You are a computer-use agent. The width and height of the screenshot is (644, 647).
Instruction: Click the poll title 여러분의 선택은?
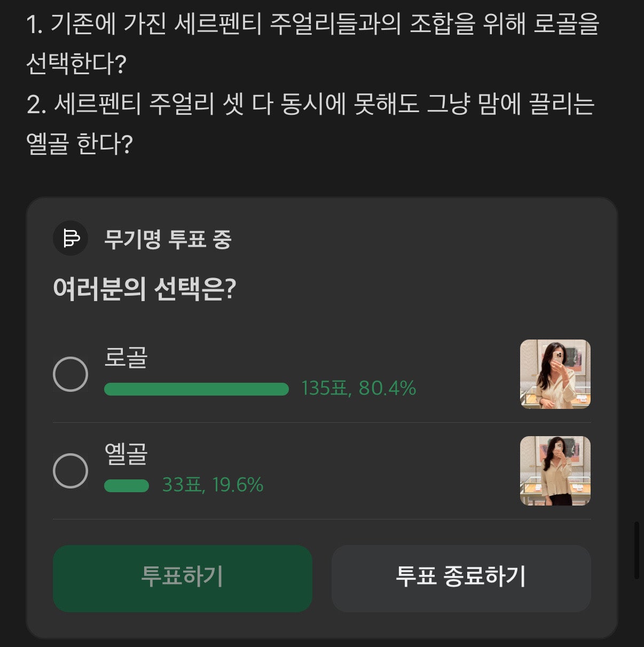pos(144,289)
